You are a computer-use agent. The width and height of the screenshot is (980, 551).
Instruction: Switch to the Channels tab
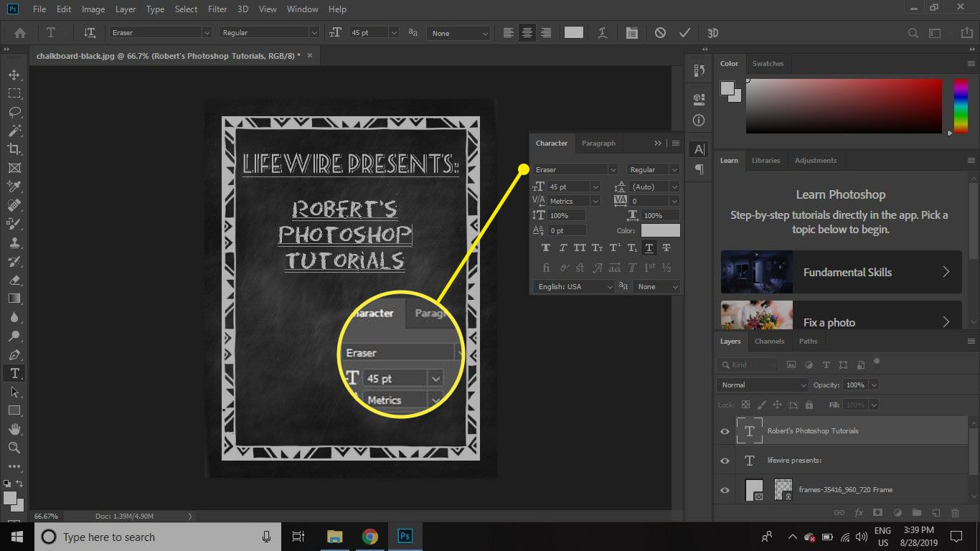[x=769, y=342]
